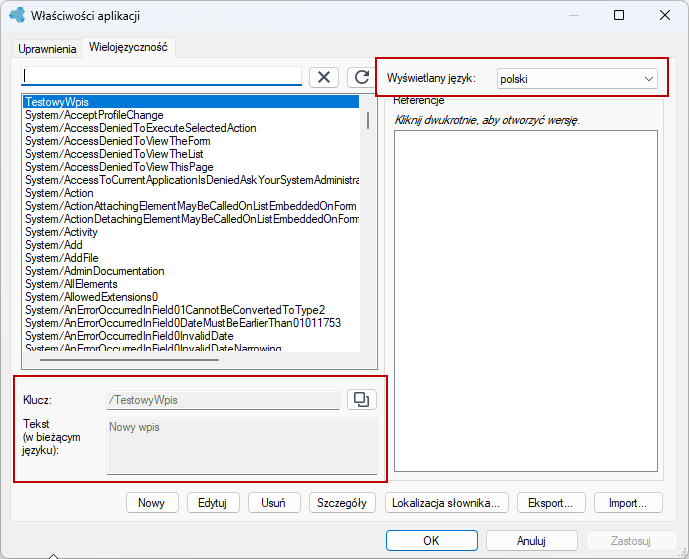The width and height of the screenshot is (689, 559).
Task: Click the Edytuj button
Action: [213, 503]
